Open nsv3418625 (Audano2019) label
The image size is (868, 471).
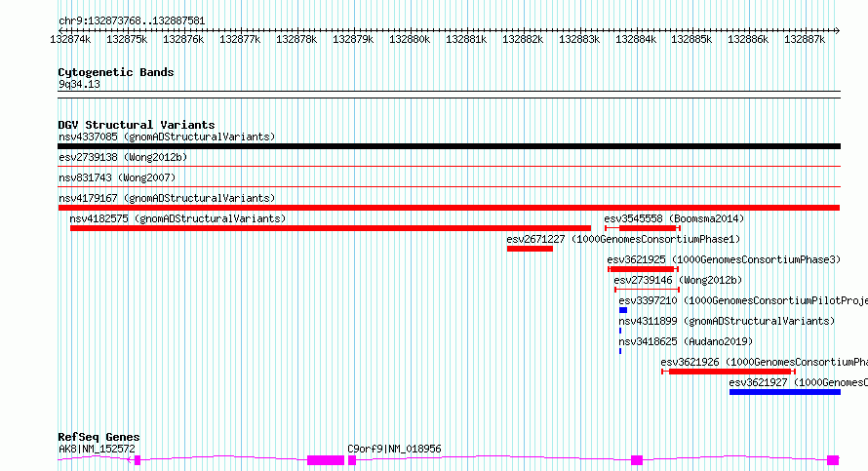coord(686,341)
